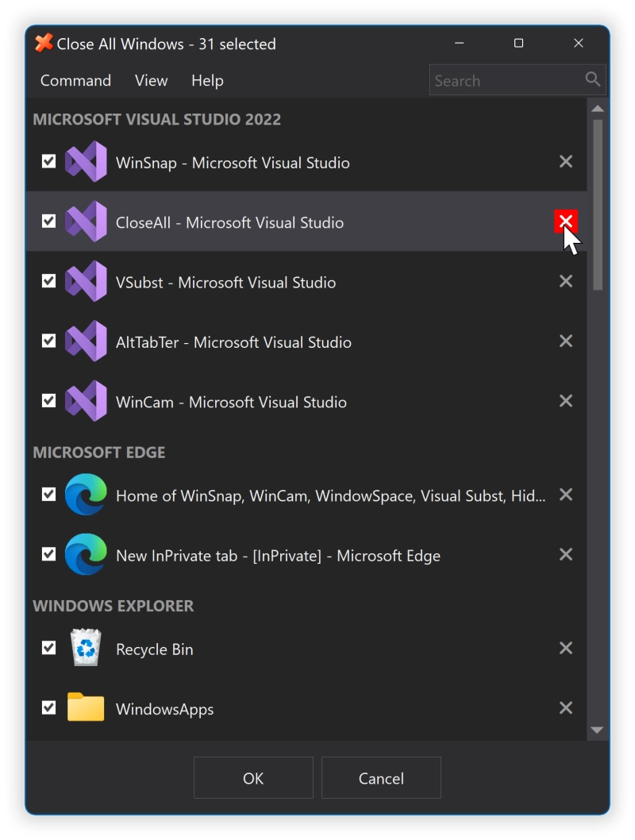Uncheck the AltTabTer - Microsoft Visual Studio checkbox
The height and width of the screenshot is (840, 635).
click(48, 341)
